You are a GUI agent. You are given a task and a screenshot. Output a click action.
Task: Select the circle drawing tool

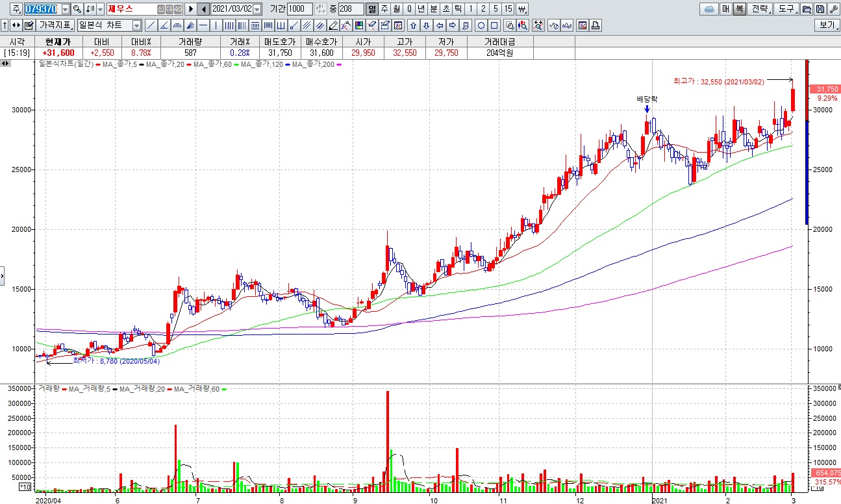point(481,25)
